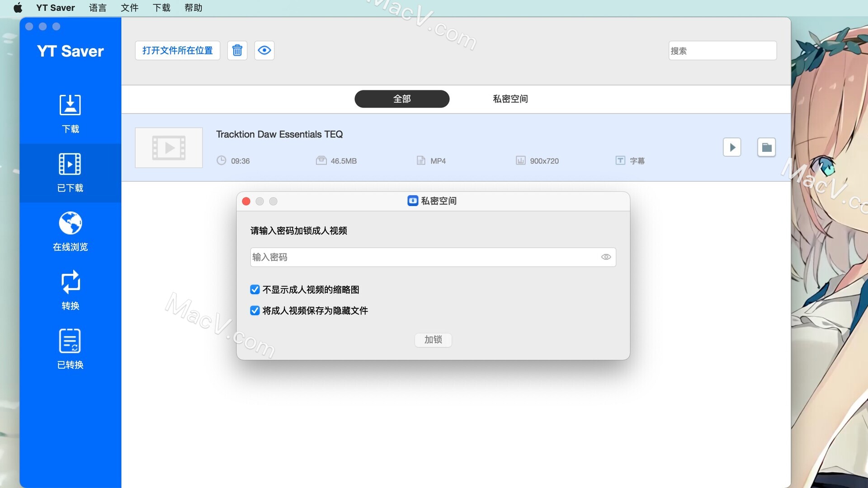The image size is (868, 488).
Task: Click the 加锁 lock button
Action: click(433, 340)
